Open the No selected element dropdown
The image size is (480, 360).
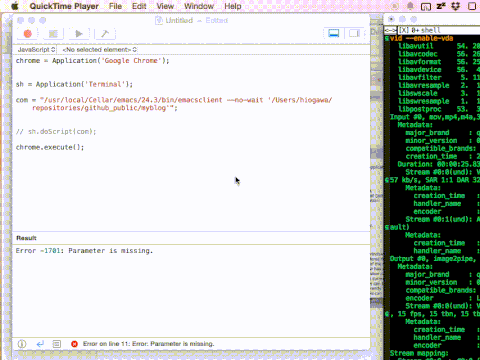[x=100, y=50]
